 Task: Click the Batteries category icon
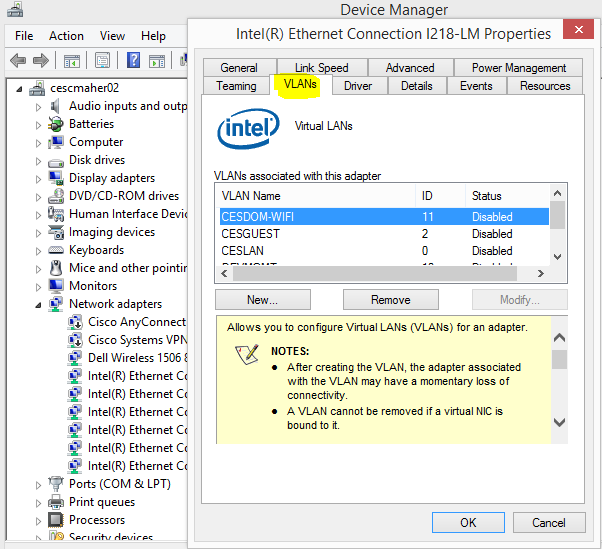click(56, 124)
